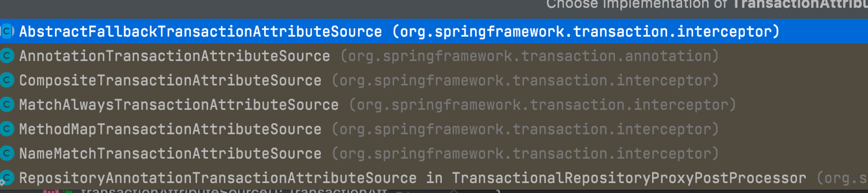The height and width of the screenshot is (193, 868).
Task: Click the class icon beside CompositeTransactionAttributeSource
Action: [7, 80]
